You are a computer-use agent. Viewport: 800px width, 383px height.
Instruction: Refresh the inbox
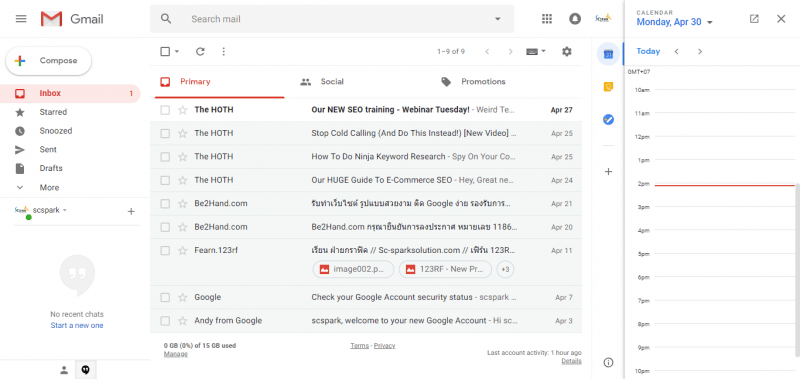coord(200,52)
